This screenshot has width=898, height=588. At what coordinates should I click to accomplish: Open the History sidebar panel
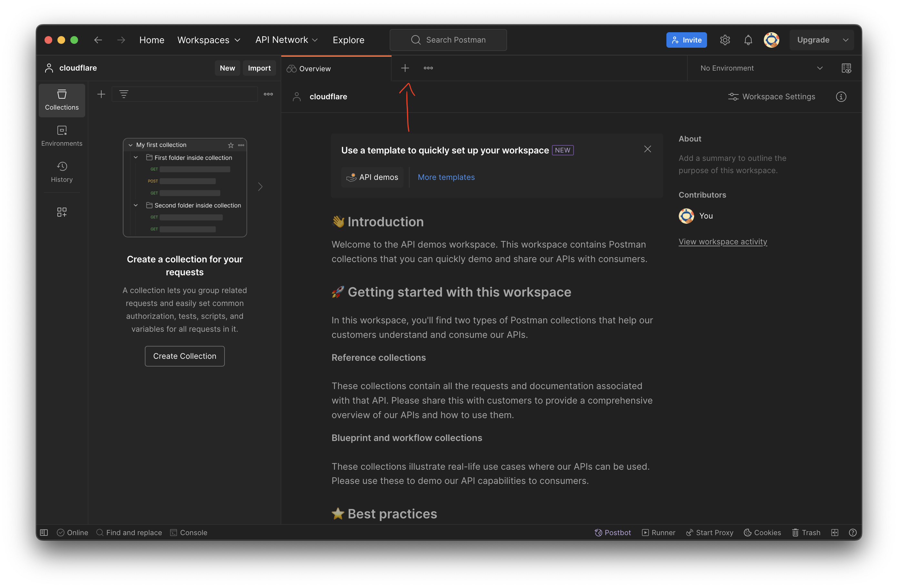[62, 172]
